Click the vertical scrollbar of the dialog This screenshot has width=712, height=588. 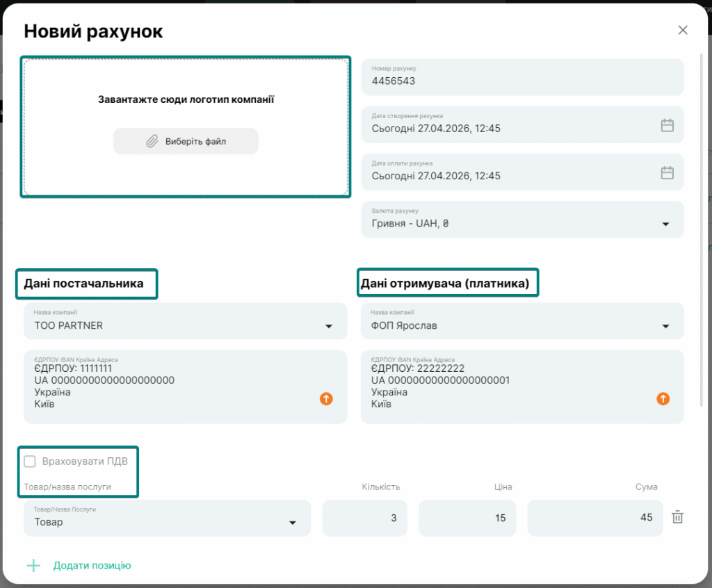pos(702,229)
